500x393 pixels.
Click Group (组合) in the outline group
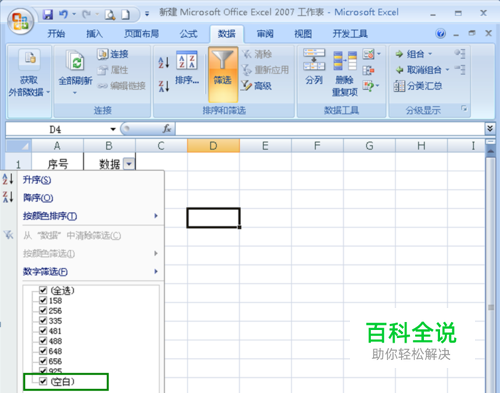[x=410, y=54]
